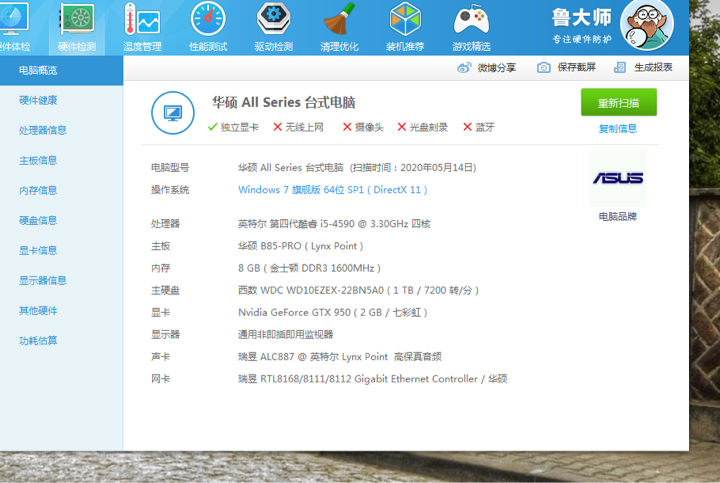Click the Nvidia GeForce GTX 950 value
Viewport: 720px width, 483px height.
(x=333, y=313)
